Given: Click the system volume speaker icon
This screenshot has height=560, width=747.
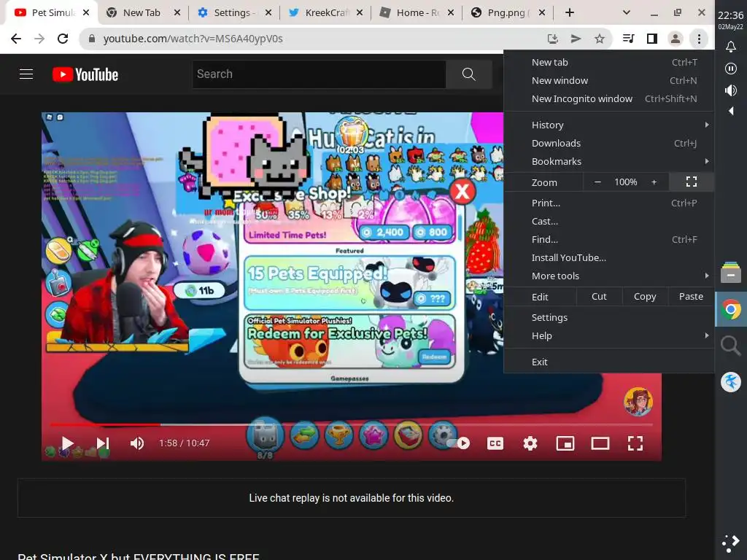Looking at the screenshot, I should pos(731,90).
